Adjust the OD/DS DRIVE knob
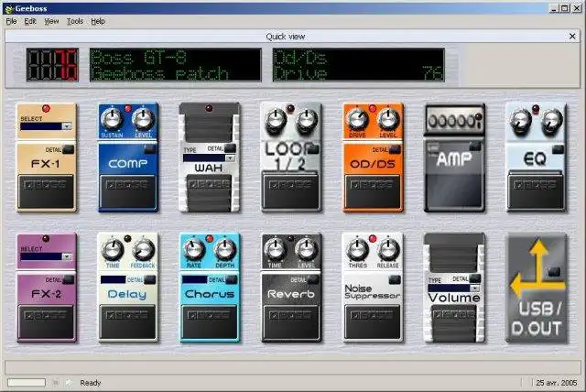586x392 pixels. tap(357, 119)
